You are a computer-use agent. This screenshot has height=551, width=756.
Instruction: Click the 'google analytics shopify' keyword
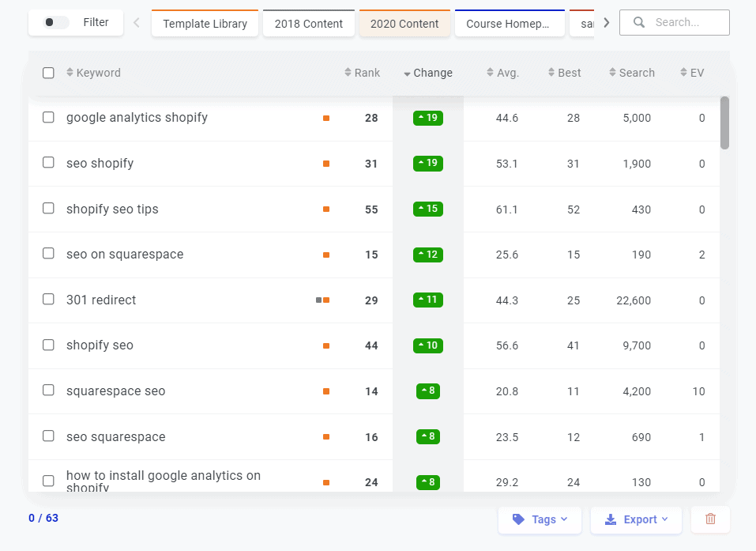point(137,118)
